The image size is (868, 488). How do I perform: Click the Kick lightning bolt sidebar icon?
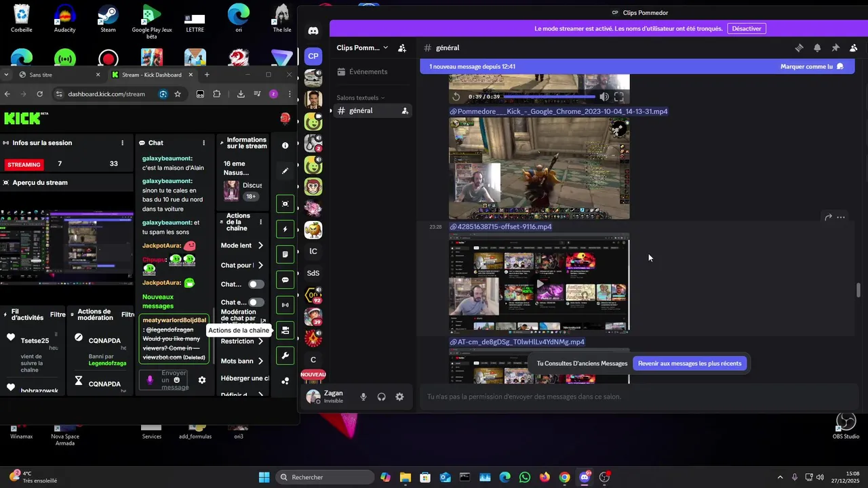pyautogui.click(x=285, y=229)
